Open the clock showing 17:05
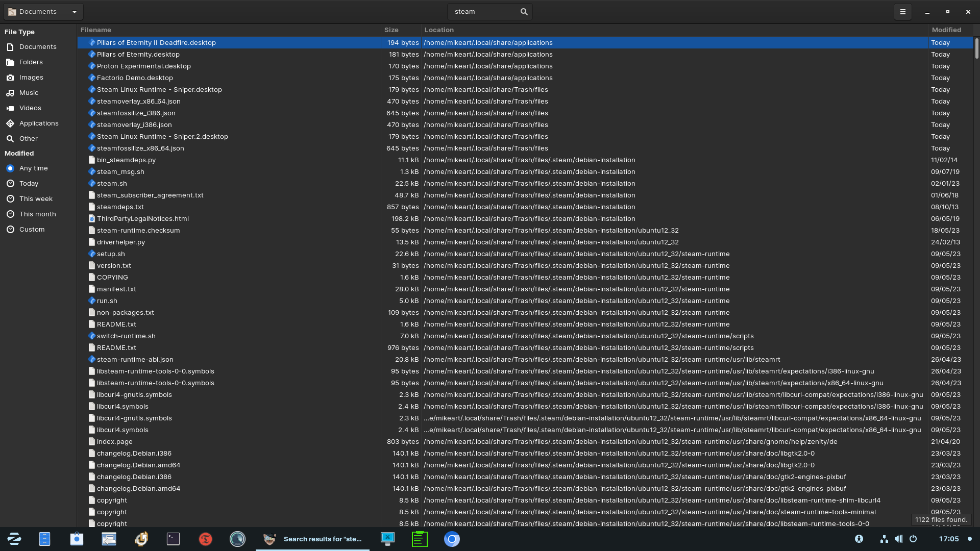 click(949, 539)
